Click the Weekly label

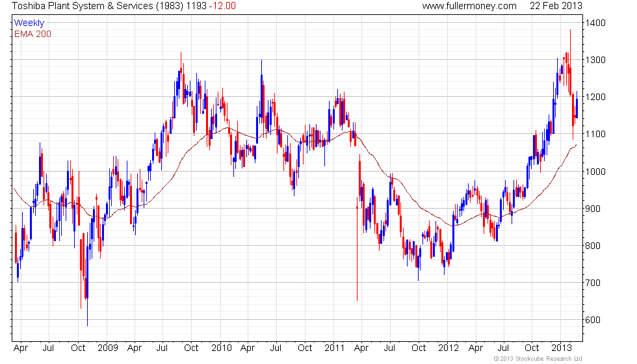click(x=29, y=23)
